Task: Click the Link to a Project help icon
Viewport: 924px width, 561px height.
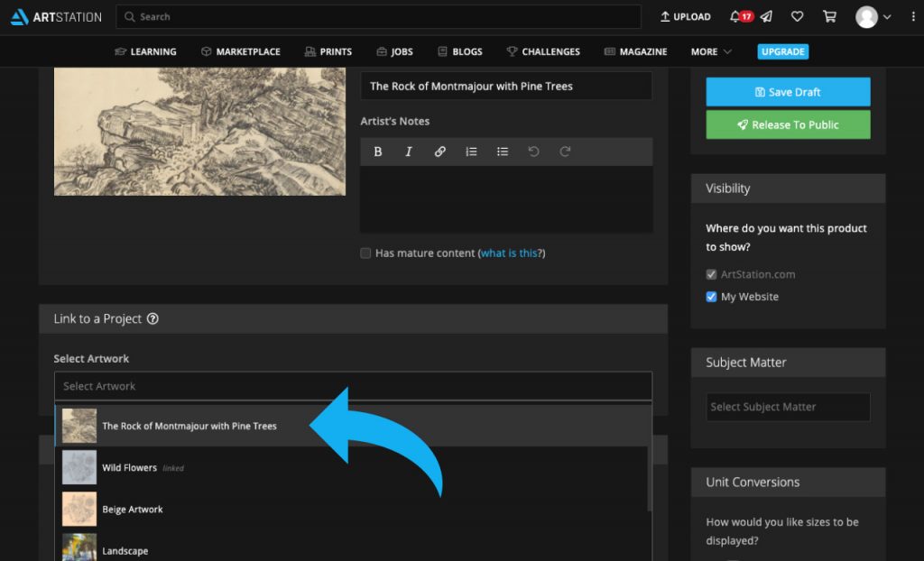Action: (x=152, y=318)
